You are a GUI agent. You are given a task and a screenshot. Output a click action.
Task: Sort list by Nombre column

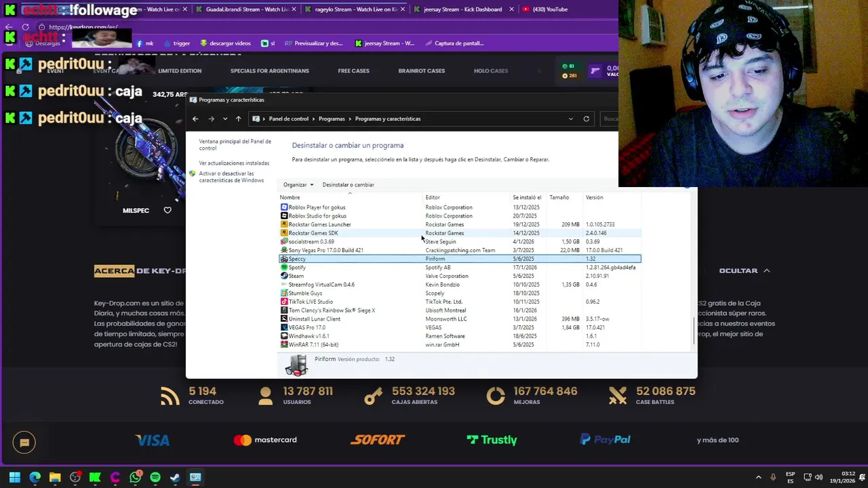click(290, 197)
